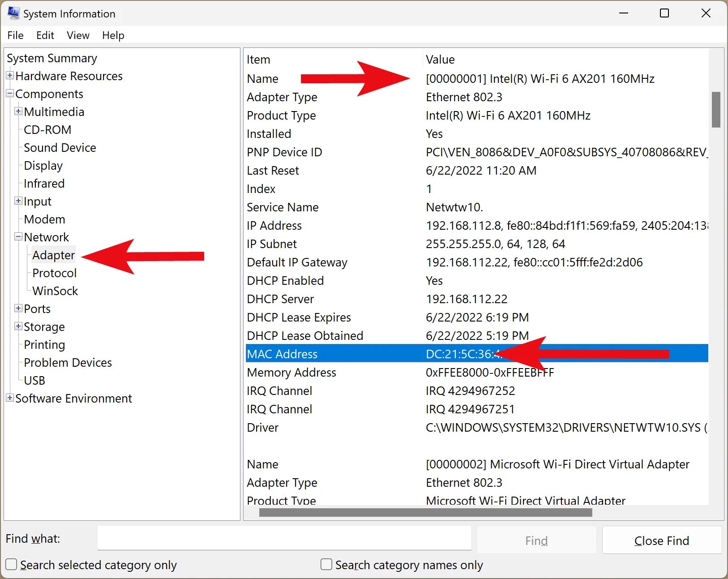Select Input in the tree

[38, 202]
